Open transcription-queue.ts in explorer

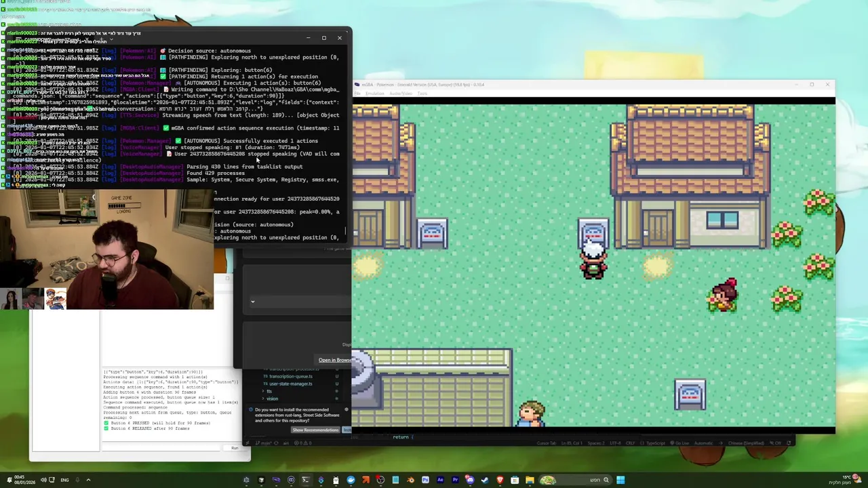pos(291,376)
